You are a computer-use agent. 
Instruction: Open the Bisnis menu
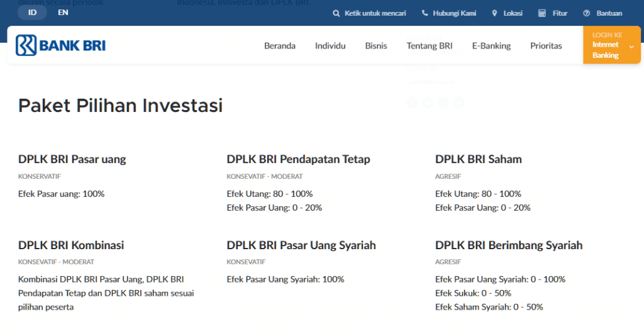click(376, 46)
